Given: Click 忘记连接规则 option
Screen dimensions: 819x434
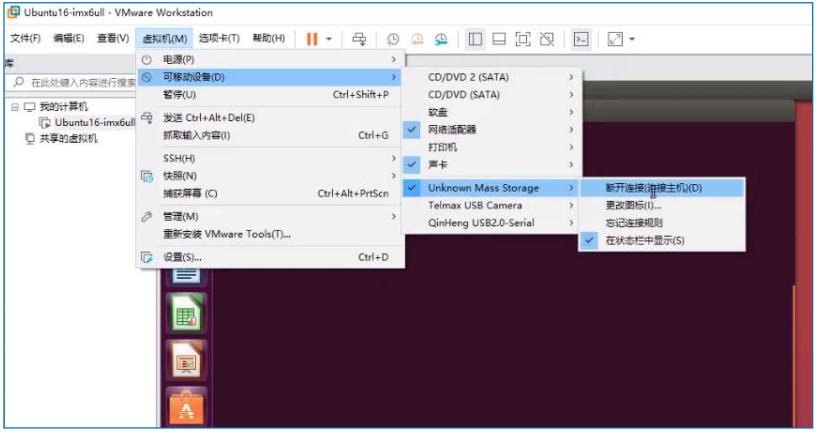Looking at the screenshot, I should click(662, 223).
